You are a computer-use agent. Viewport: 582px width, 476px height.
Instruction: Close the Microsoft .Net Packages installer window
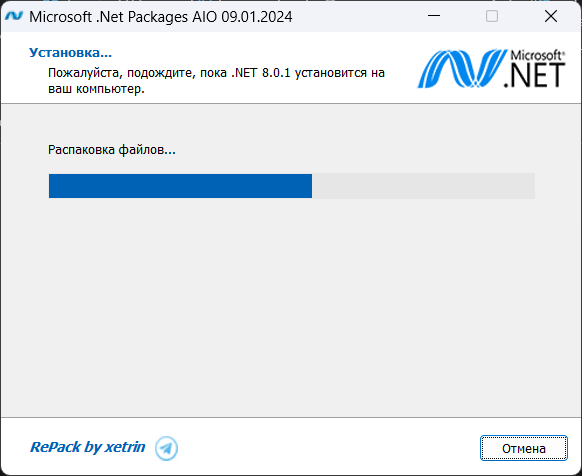pos(551,16)
